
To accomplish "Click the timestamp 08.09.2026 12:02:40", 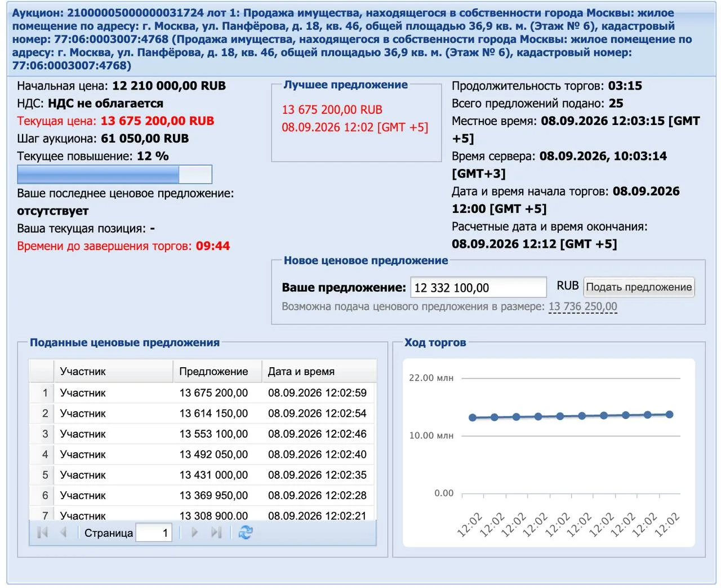I will [x=317, y=455].
